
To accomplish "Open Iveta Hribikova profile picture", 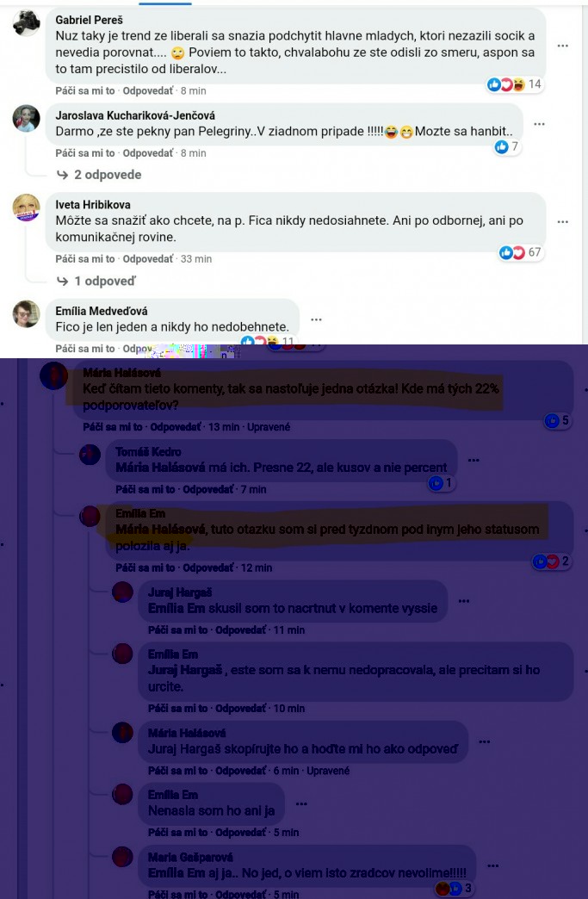I will tap(27, 208).
